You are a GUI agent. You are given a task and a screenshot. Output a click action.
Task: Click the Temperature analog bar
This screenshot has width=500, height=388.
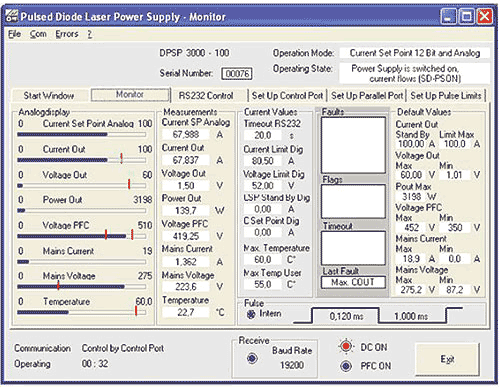point(82,312)
